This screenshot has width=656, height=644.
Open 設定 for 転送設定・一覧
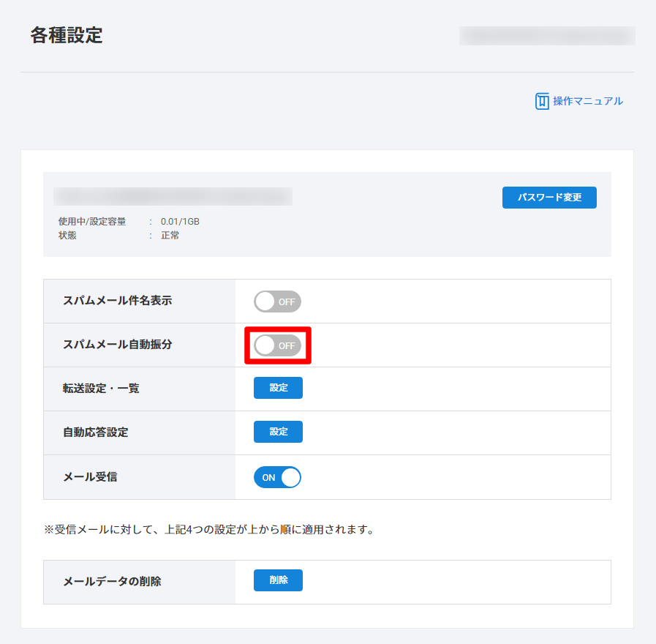[278, 388]
